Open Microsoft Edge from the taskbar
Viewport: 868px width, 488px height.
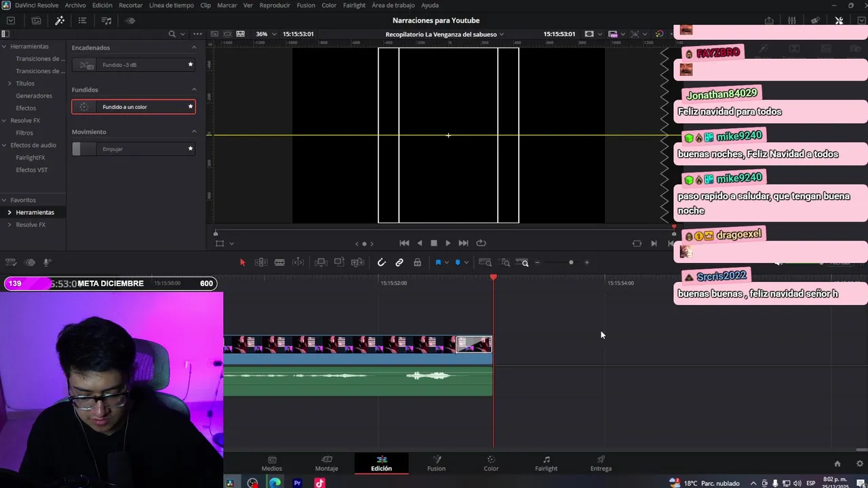coord(275,483)
